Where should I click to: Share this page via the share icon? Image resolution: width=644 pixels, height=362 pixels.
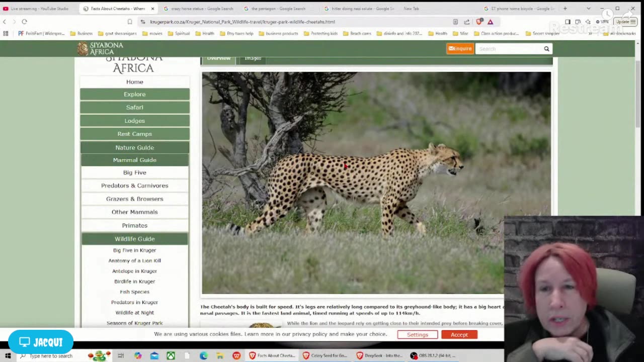(467, 22)
